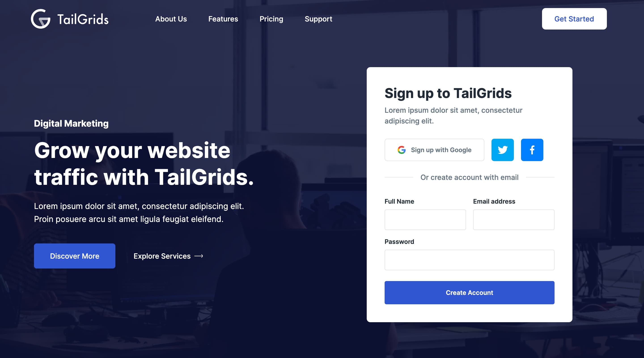Click the Support menu link
Screen dimensions: 644x358
pyautogui.click(x=318, y=19)
